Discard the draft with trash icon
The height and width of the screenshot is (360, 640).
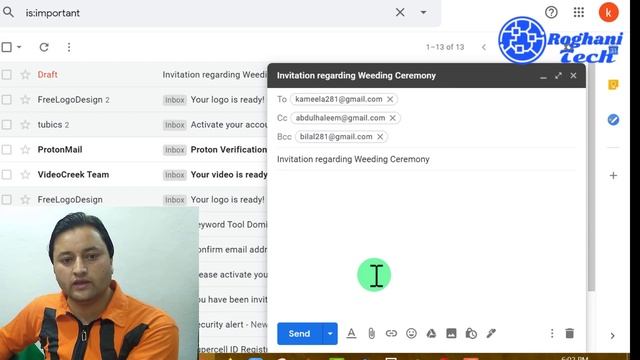pos(569,333)
